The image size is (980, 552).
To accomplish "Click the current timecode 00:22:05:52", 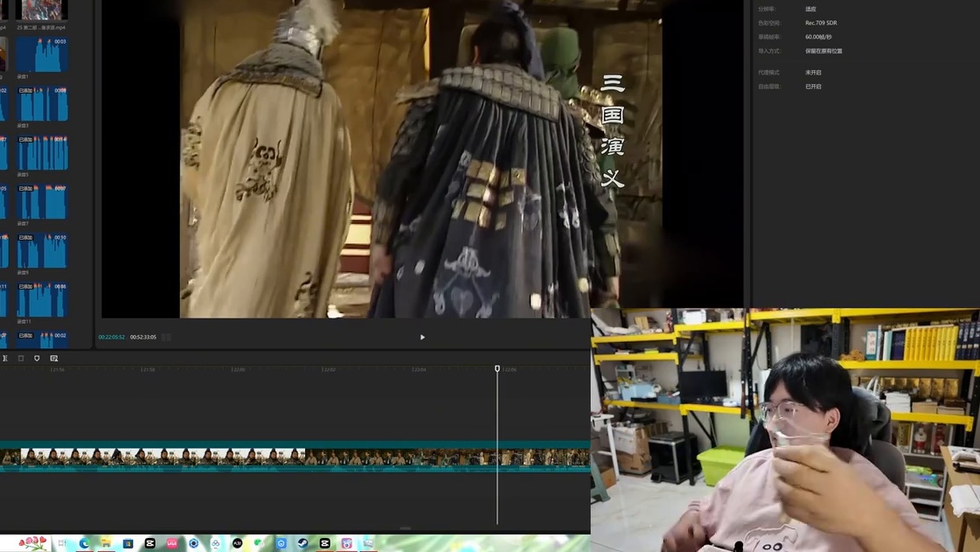I will coord(111,337).
